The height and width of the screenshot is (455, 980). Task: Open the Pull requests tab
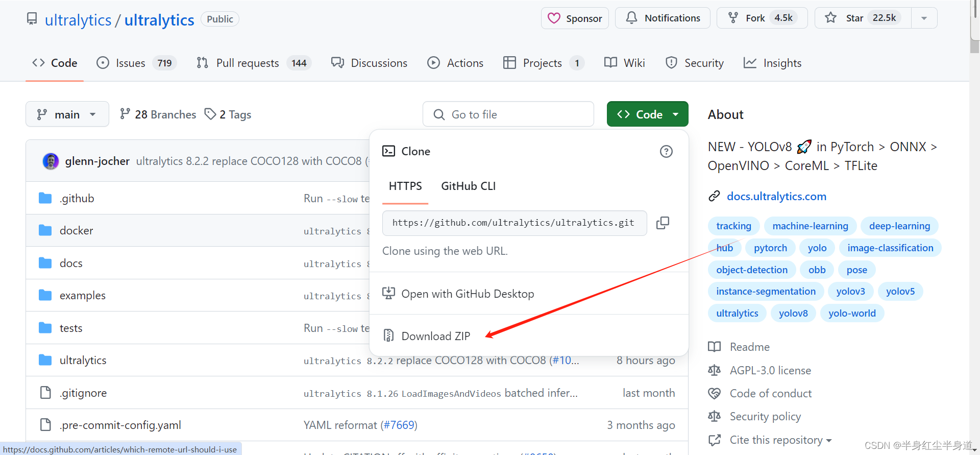click(254, 63)
